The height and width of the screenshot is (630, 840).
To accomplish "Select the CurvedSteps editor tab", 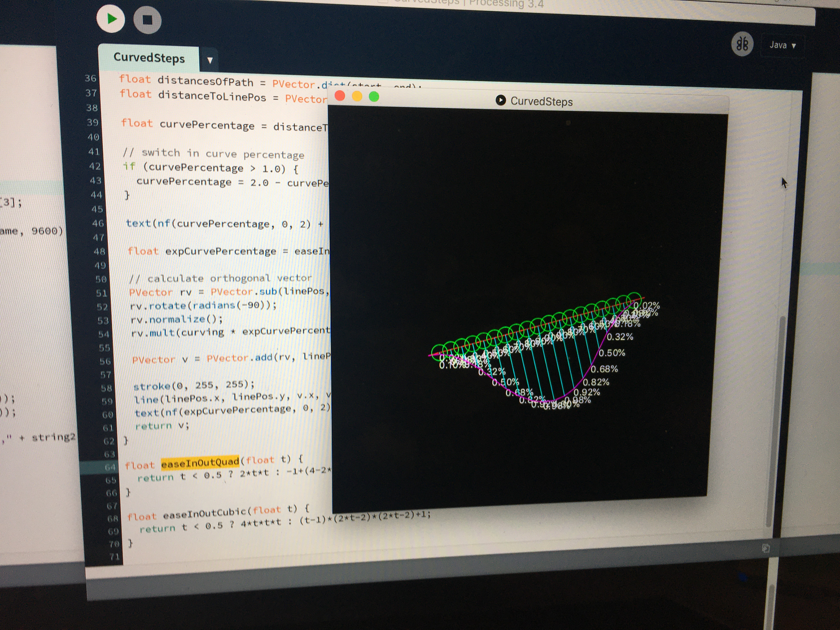I will pos(149,58).
